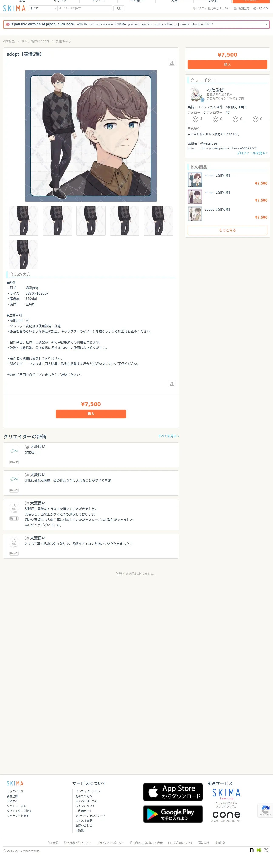Select the lone thumbnail on the second row

click(24, 254)
